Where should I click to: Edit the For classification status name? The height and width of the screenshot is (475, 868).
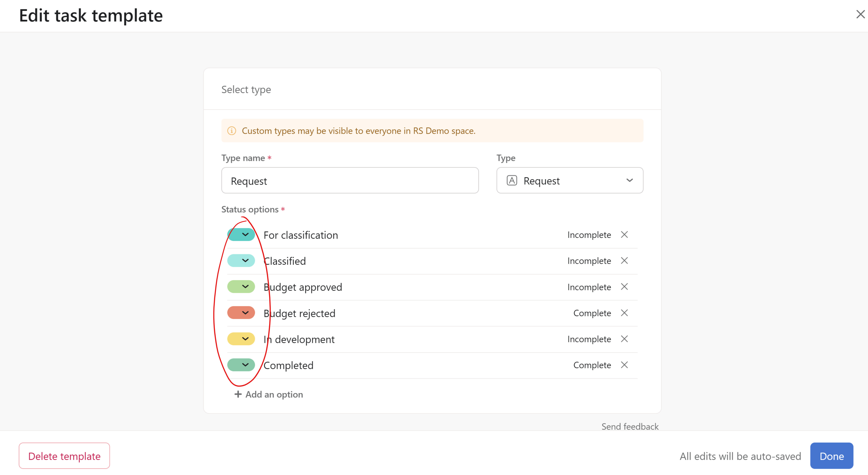pos(301,235)
